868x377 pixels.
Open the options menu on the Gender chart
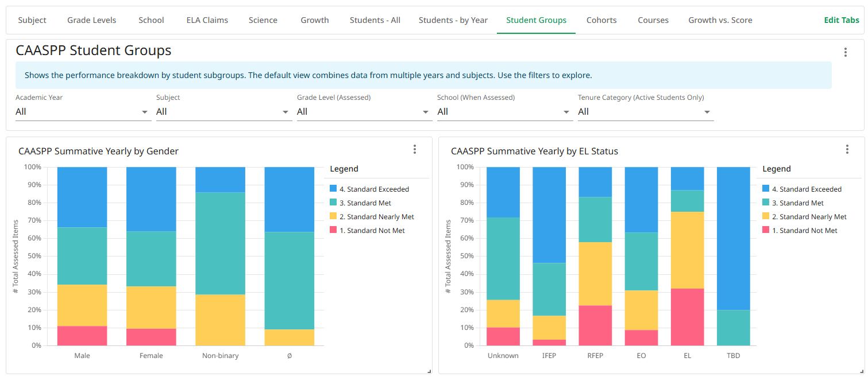point(415,149)
